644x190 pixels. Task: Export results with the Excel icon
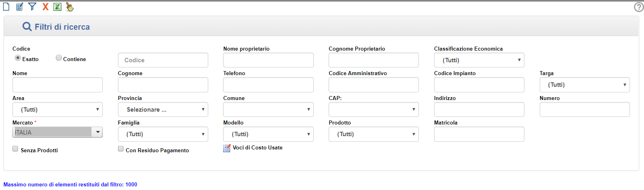click(x=57, y=7)
